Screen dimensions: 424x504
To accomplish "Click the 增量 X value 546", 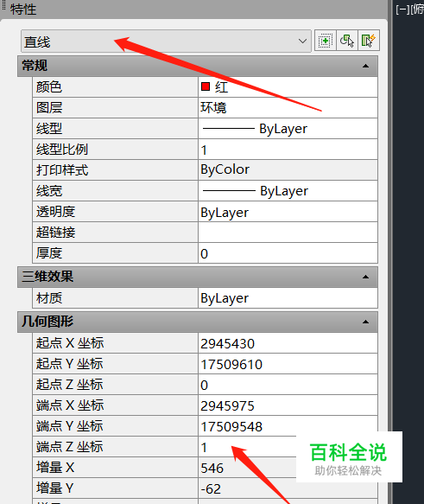I will (247, 468).
